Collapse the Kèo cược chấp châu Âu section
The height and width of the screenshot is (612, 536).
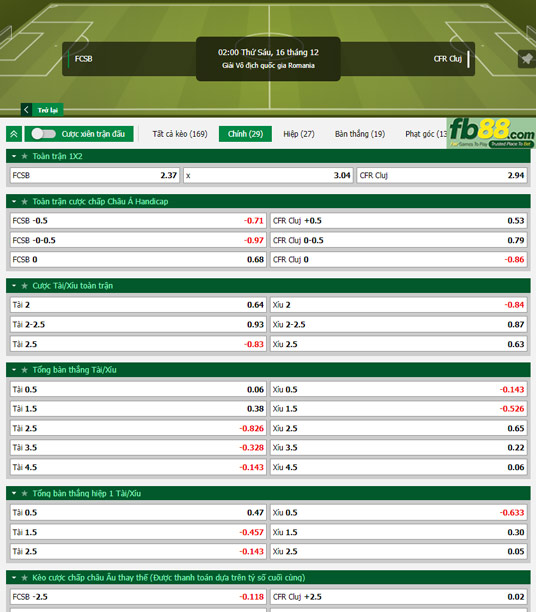tap(14, 578)
